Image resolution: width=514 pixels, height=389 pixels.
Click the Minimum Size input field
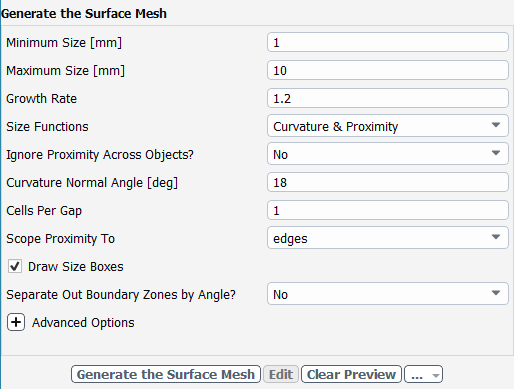388,42
